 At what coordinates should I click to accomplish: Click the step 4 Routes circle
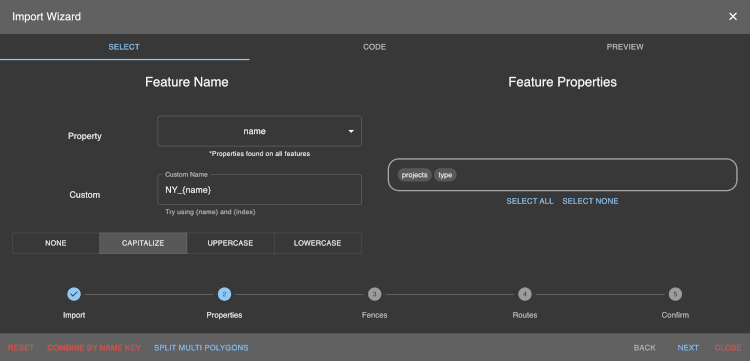[x=525, y=294]
